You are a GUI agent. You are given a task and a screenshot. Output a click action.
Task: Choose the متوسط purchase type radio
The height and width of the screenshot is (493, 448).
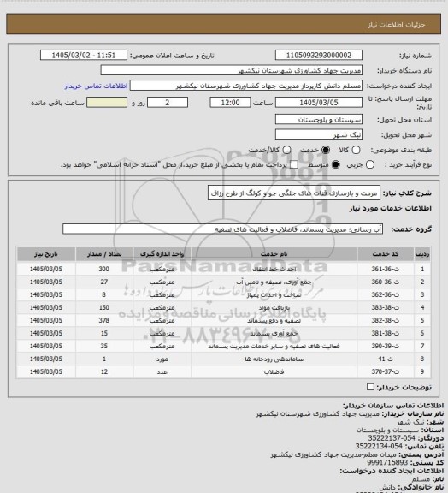point(336,164)
